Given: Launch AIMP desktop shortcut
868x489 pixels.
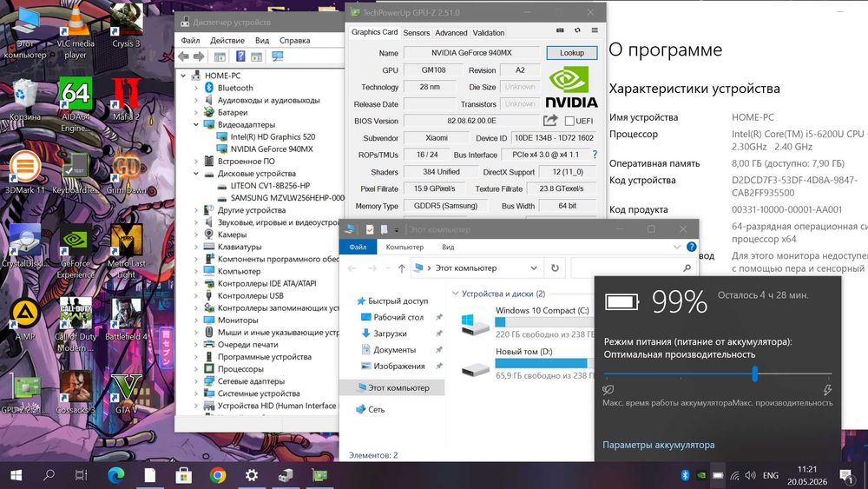Looking at the screenshot, I should click(24, 320).
